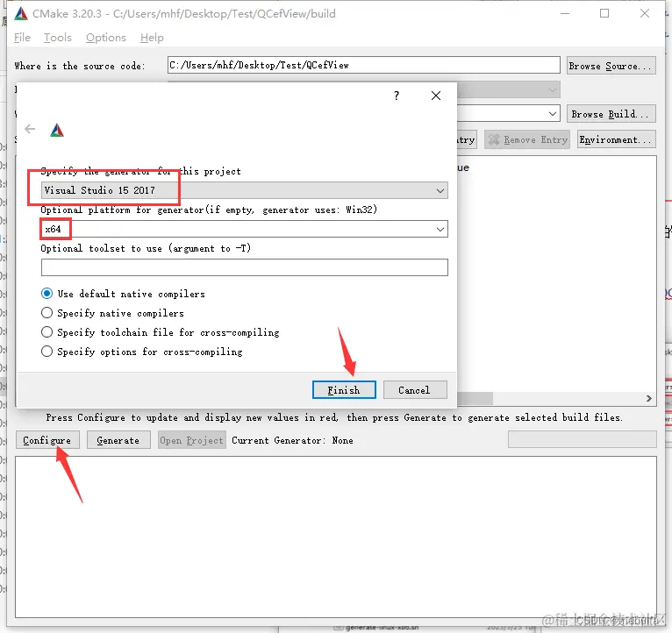This screenshot has height=633, width=672.
Task: Click the empty output log pane
Action: point(336,537)
